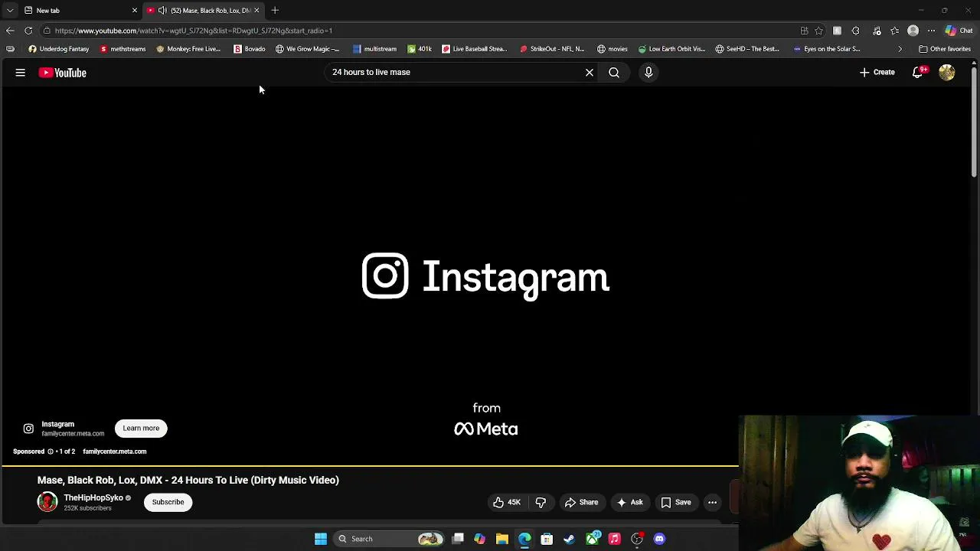Viewport: 980px width, 551px height.
Task: Open TheHipHopSyko channel avatar
Action: pyautogui.click(x=47, y=502)
